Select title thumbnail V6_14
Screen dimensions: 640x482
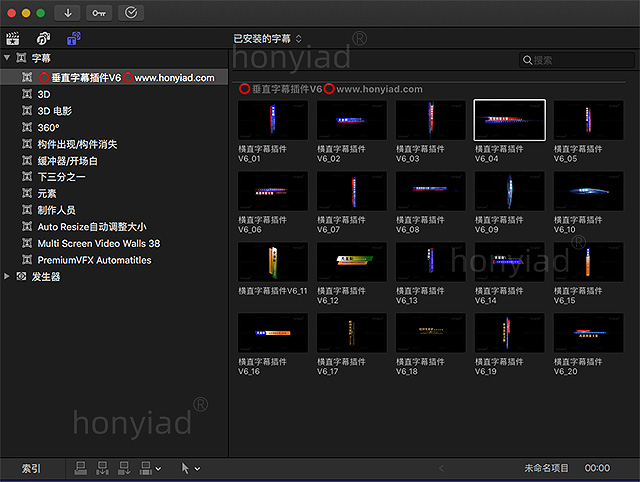click(x=509, y=262)
